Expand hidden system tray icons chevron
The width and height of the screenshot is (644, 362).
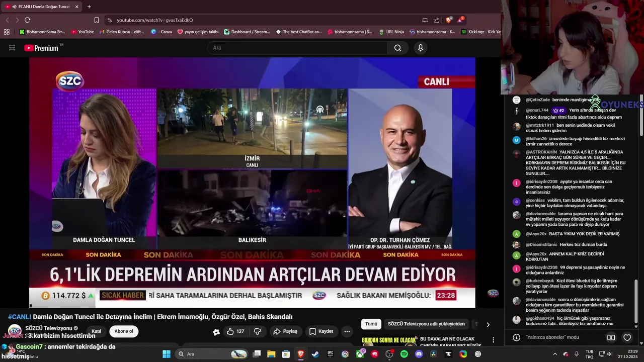(555, 354)
